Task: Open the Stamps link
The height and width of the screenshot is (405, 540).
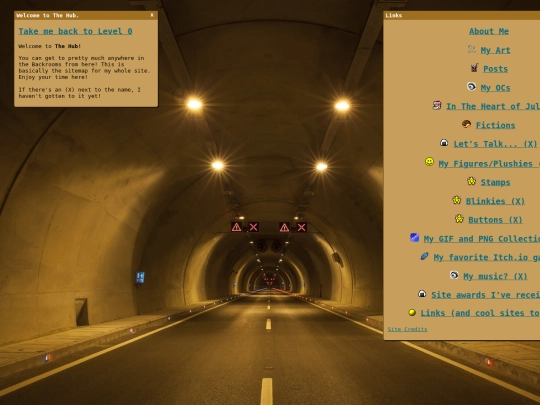Action: point(495,182)
